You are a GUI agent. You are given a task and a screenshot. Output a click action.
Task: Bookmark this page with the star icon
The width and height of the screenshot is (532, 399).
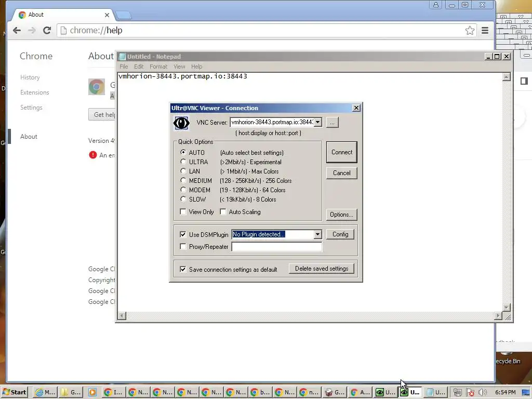pos(470,31)
